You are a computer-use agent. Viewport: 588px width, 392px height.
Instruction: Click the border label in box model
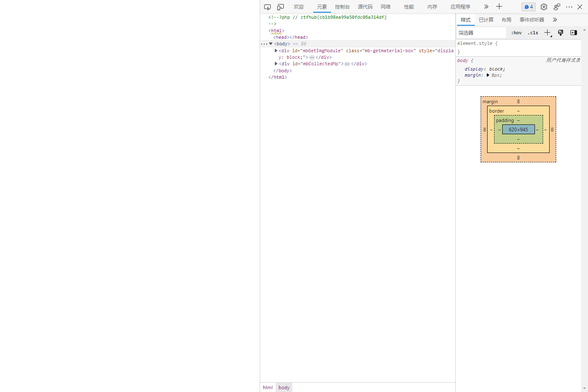(x=497, y=111)
